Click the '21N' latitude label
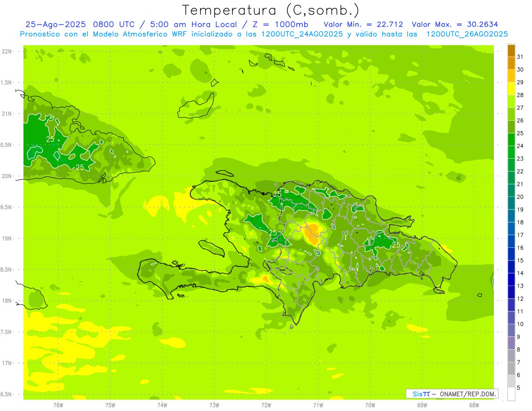 [7, 114]
